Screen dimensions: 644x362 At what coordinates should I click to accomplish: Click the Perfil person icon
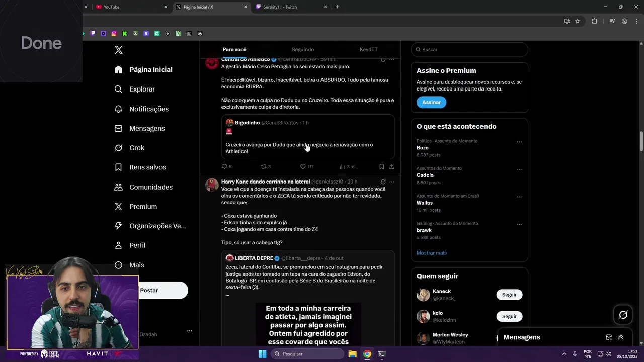pos(118,245)
